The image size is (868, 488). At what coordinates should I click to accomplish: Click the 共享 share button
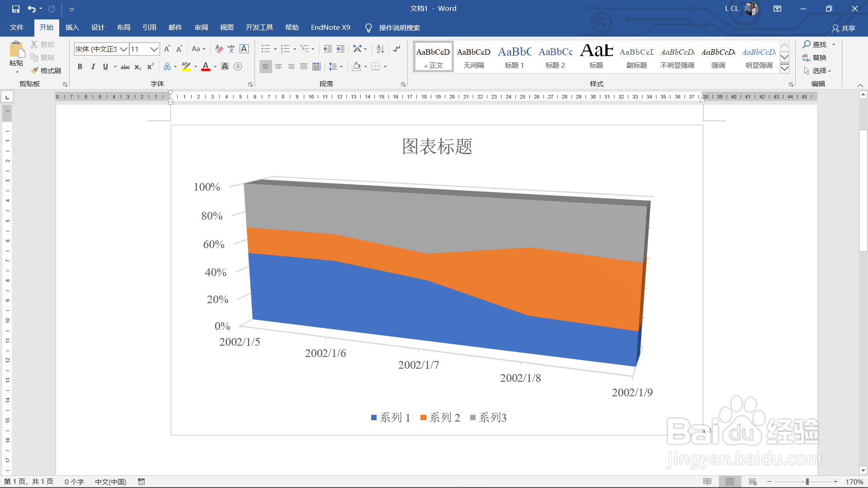click(x=844, y=28)
